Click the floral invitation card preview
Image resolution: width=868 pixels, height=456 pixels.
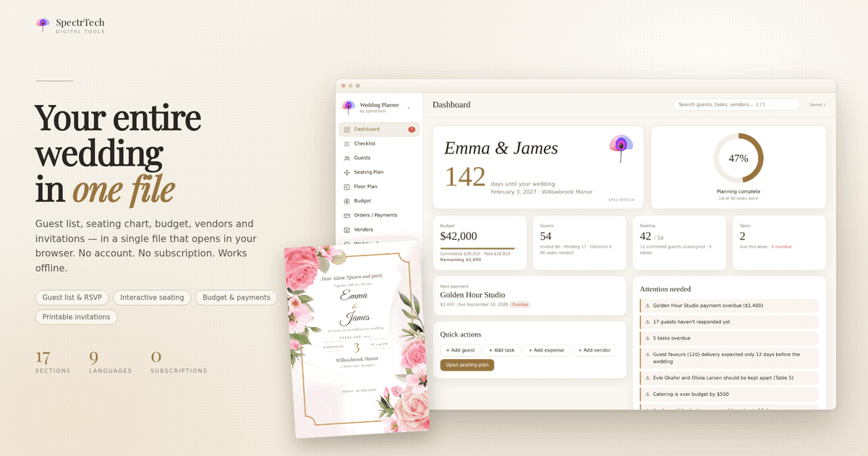point(357,338)
